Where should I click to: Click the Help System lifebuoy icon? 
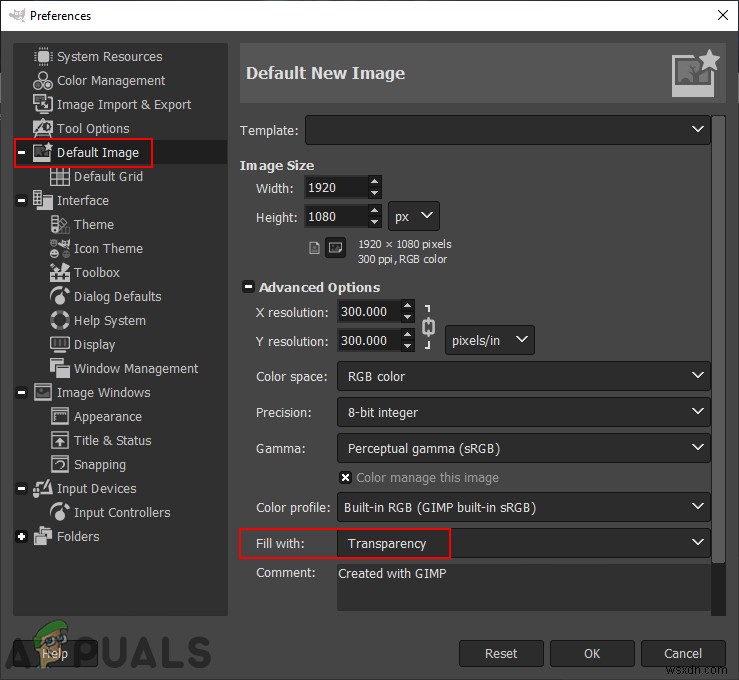60,320
